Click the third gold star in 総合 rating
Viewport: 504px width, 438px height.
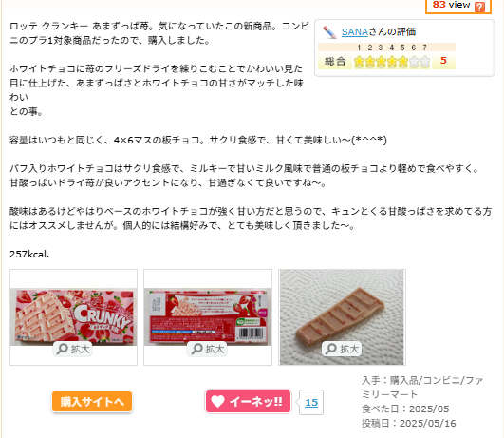381,61
